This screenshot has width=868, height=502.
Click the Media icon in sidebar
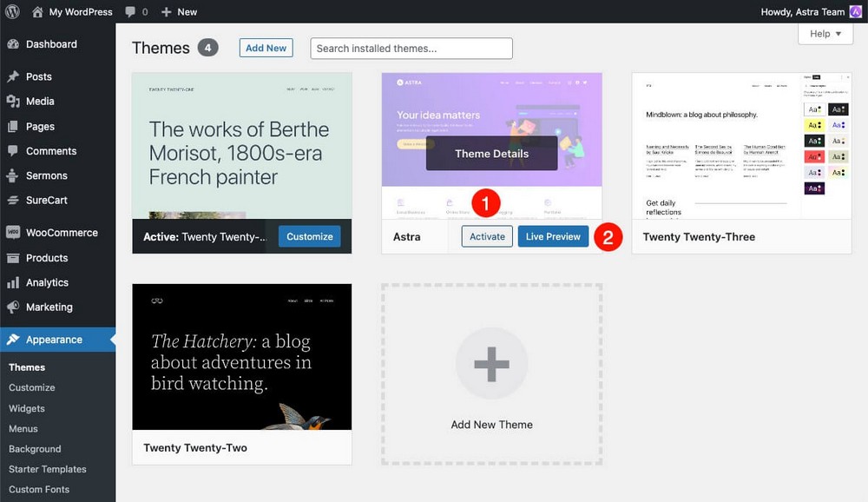tap(13, 101)
